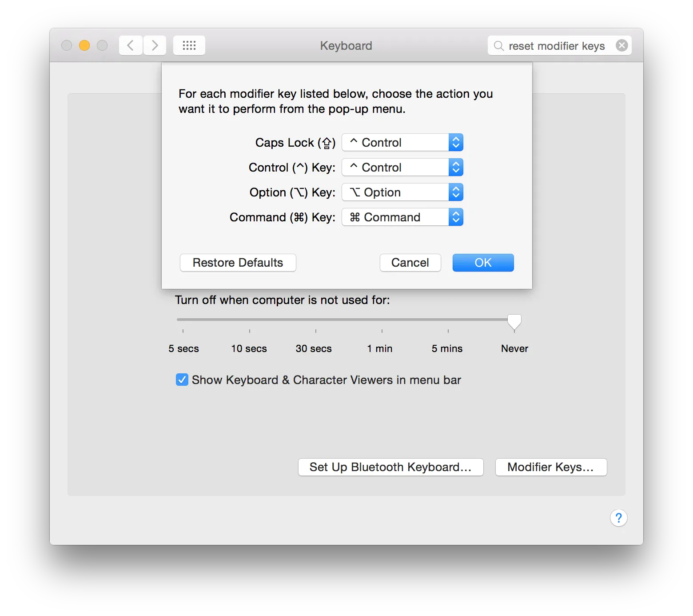
Task: Clear the search field text
Action: (x=622, y=45)
